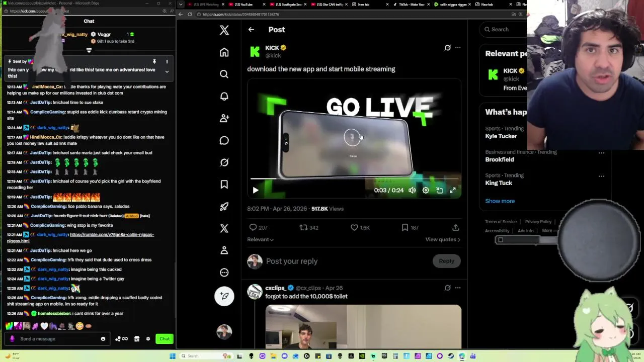Open the browser tab list chevron
This screenshot has height=362, width=644.
click(x=181, y=5)
